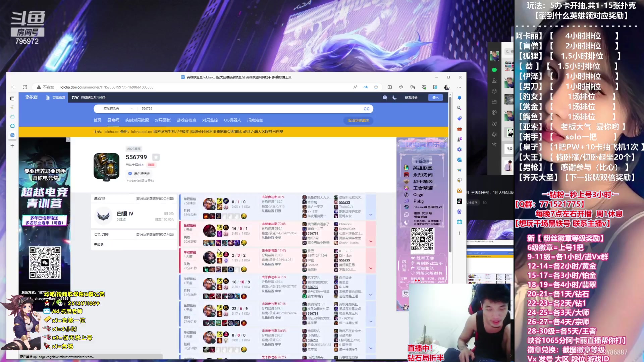Screen dimensions: 644x362
Task: Click the Edge sidebar search icon
Action: tap(459, 108)
